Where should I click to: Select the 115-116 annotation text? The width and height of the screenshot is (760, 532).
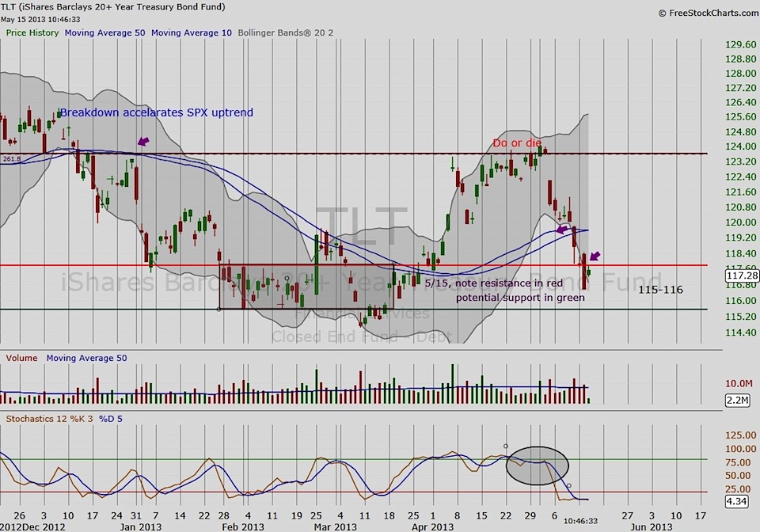click(660, 290)
